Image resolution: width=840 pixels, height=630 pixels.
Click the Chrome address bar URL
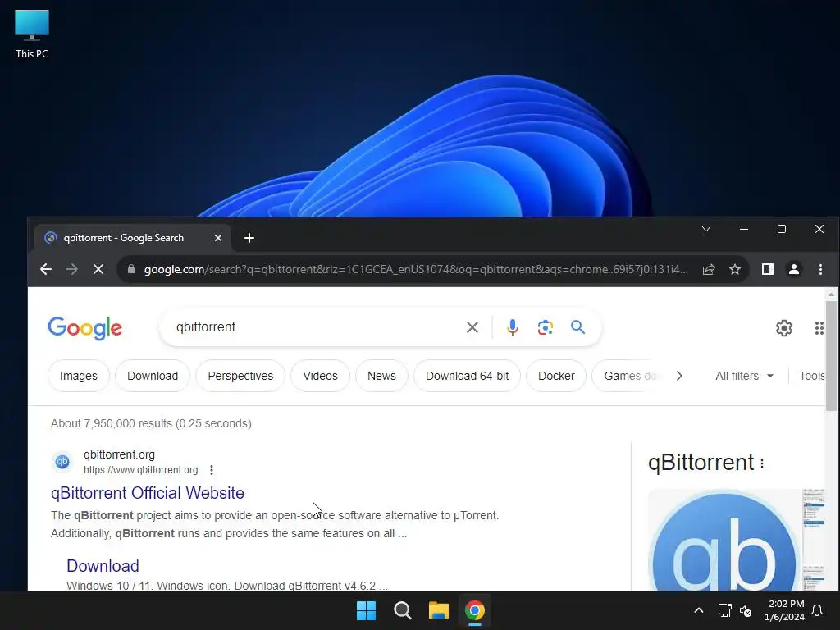pyautogui.click(x=416, y=269)
